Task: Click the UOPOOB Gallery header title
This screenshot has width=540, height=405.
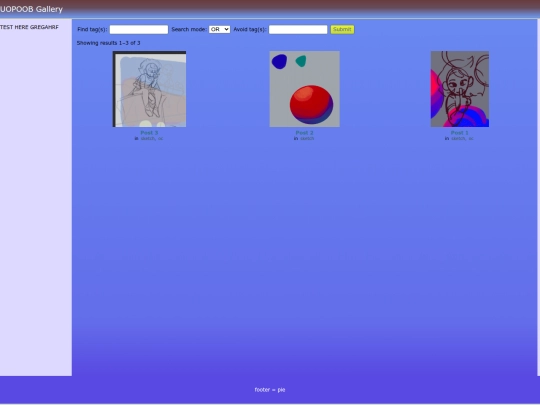Action: coord(31,9)
